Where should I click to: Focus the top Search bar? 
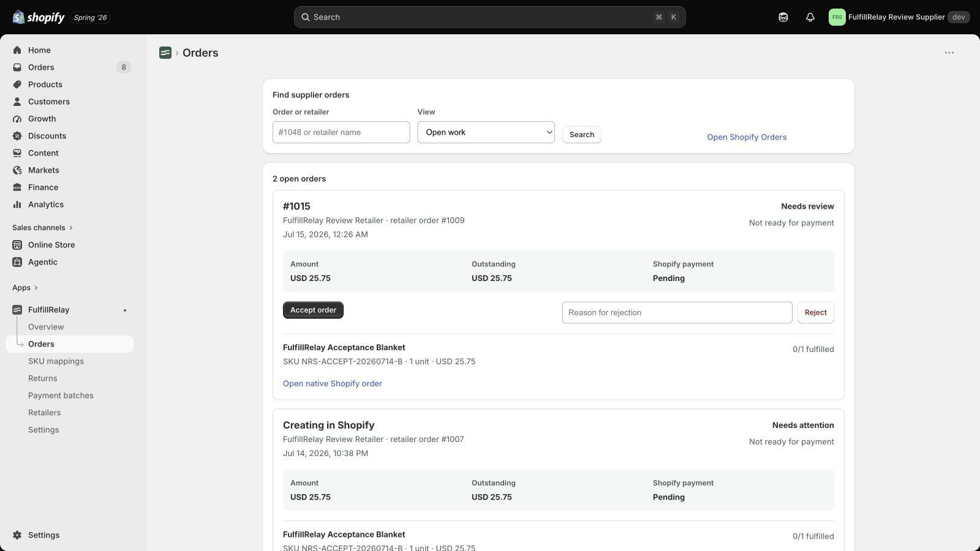(x=490, y=17)
